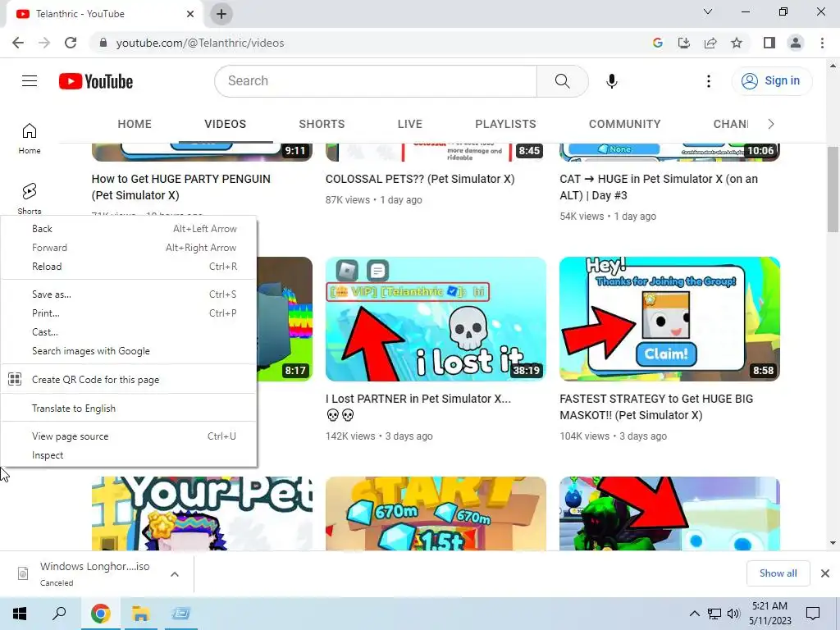The image size is (840, 630).
Task: Click the search magnifier button
Action: pyautogui.click(x=562, y=81)
